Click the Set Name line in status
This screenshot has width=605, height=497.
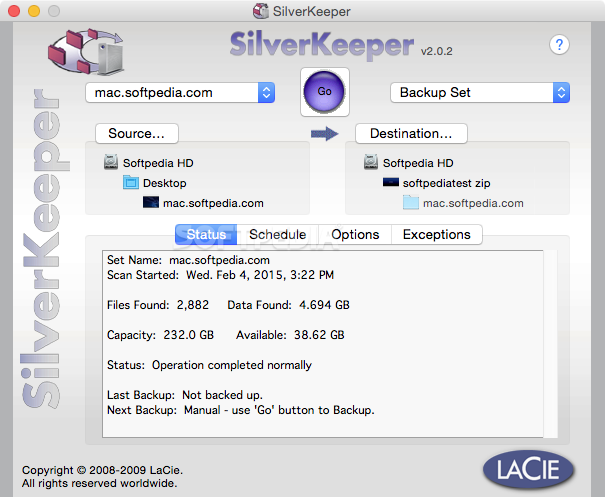coord(188,260)
